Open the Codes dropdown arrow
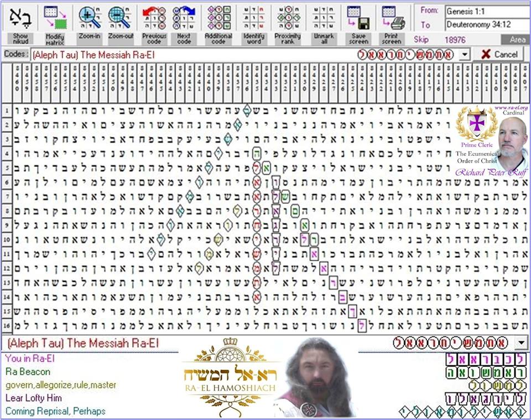 [x=465, y=54]
